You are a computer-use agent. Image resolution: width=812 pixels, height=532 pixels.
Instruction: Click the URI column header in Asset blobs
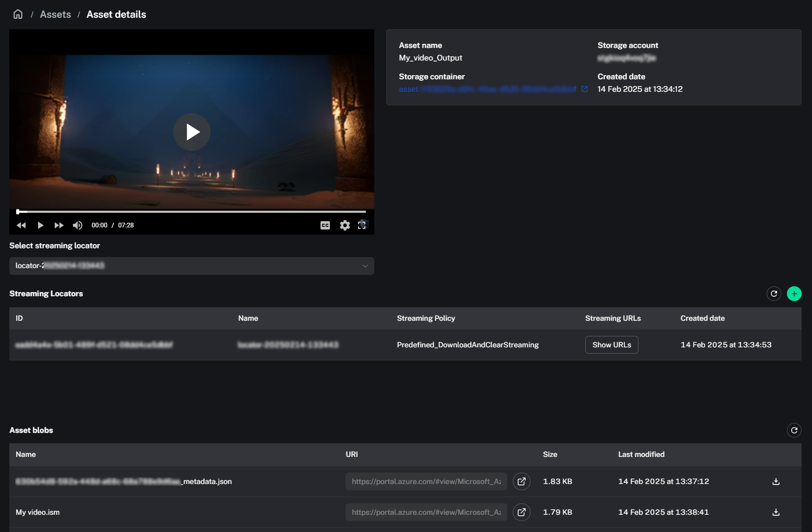(352, 454)
